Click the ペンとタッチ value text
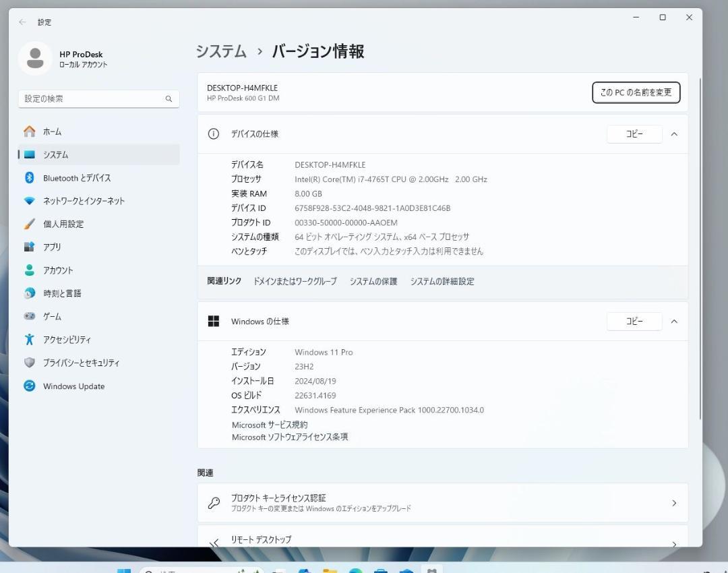Screen dimensions: 728x573 [x=389, y=251]
